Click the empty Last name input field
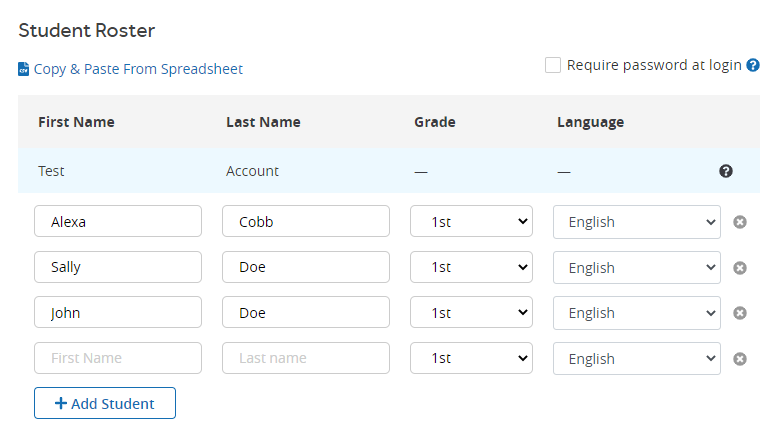Screen dimensions: 778x437 click(305, 358)
